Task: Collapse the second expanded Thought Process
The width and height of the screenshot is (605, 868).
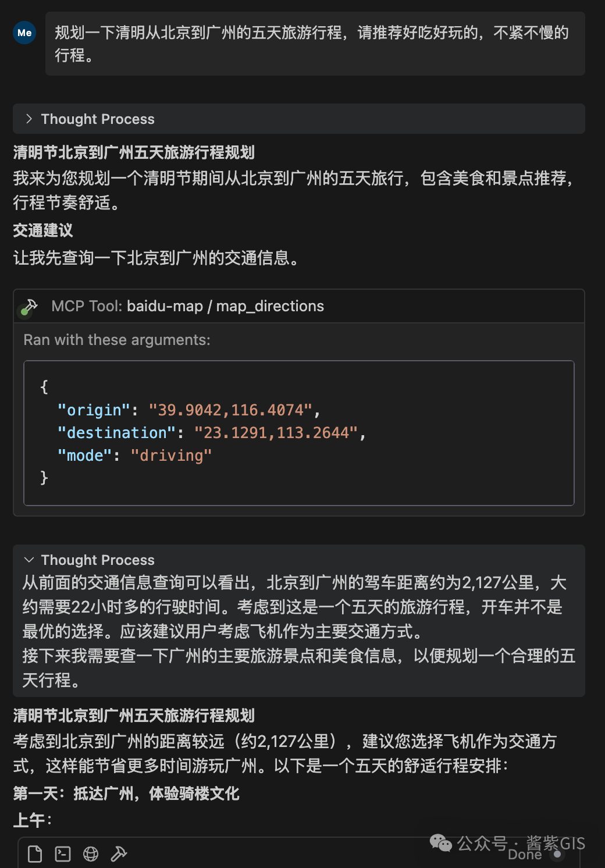Action: [89, 560]
